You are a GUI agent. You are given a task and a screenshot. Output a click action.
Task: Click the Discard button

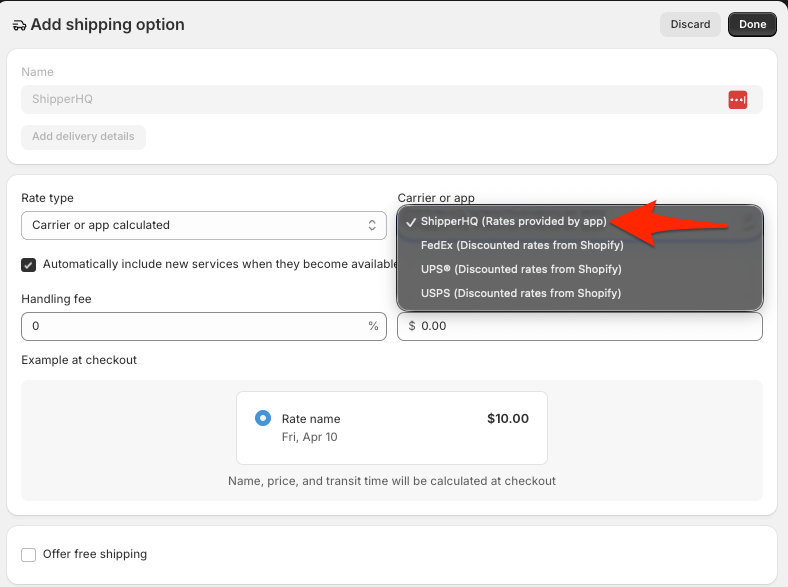coord(690,24)
